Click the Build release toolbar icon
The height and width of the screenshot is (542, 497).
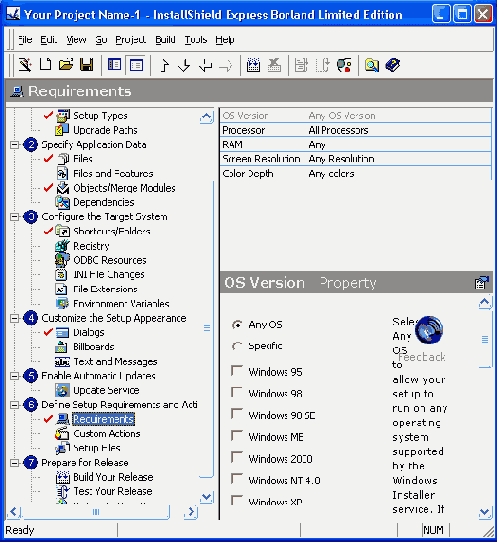(253, 65)
